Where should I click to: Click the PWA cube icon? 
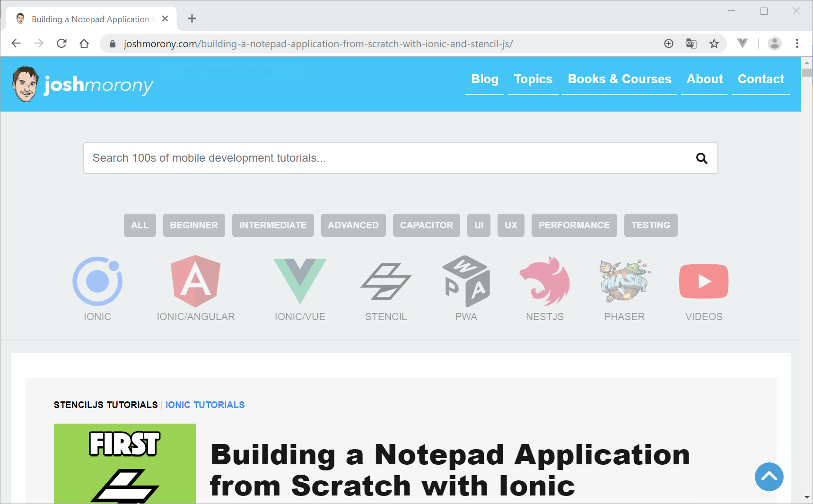[x=466, y=281]
